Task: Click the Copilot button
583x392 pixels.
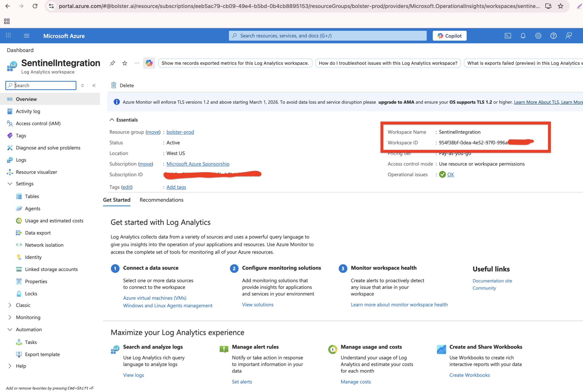Action: pos(449,36)
